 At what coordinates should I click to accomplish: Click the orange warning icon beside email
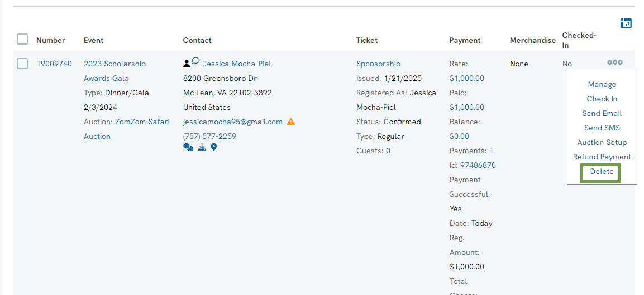(291, 122)
